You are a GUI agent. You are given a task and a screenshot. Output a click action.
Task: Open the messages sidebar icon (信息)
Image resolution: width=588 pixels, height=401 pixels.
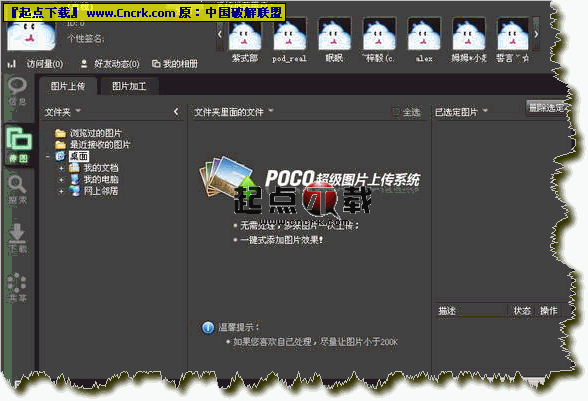point(18,92)
